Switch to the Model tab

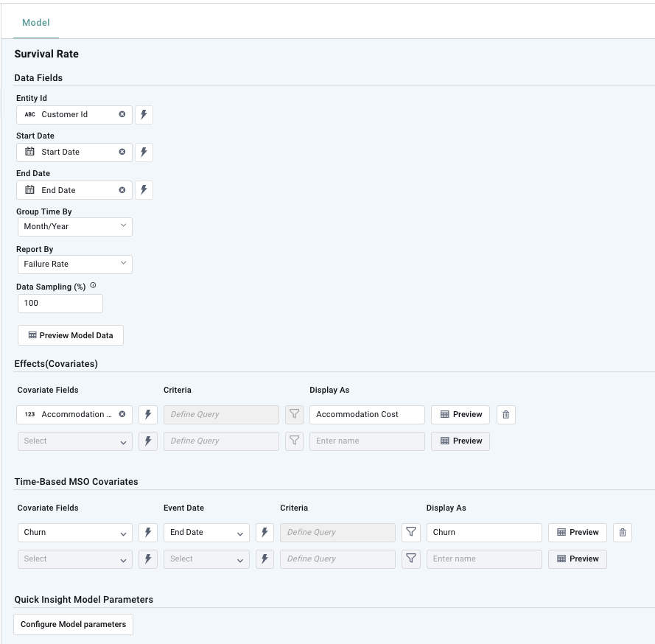pos(36,23)
